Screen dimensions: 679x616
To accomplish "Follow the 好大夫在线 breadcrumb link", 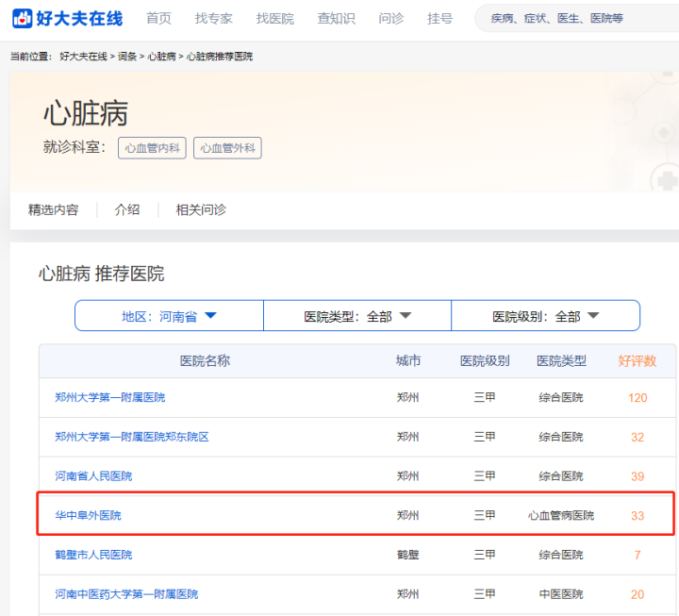I will (x=83, y=57).
